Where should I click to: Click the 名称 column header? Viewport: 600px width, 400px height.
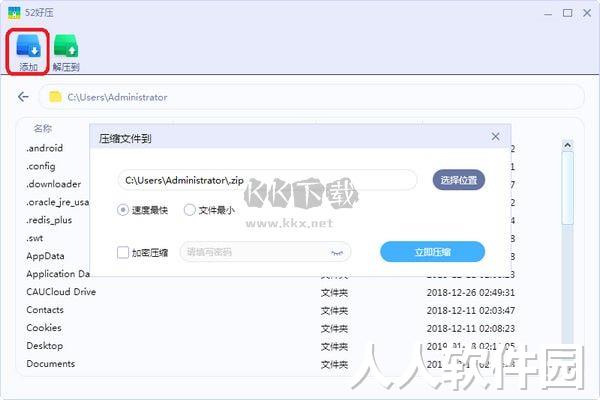point(42,128)
